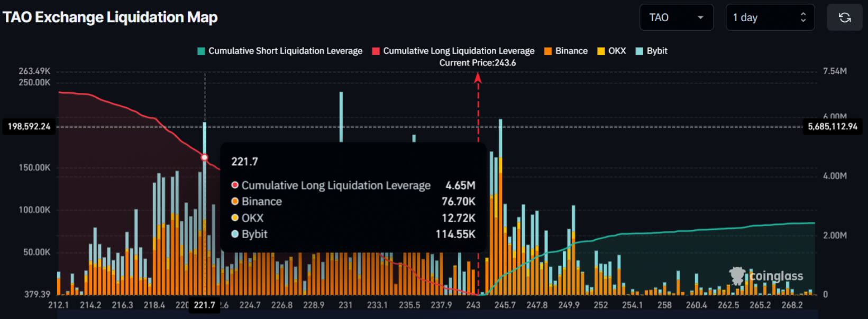Click the red marker dot at 221.7
Viewport: 868px width, 319px height.
coord(205,157)
